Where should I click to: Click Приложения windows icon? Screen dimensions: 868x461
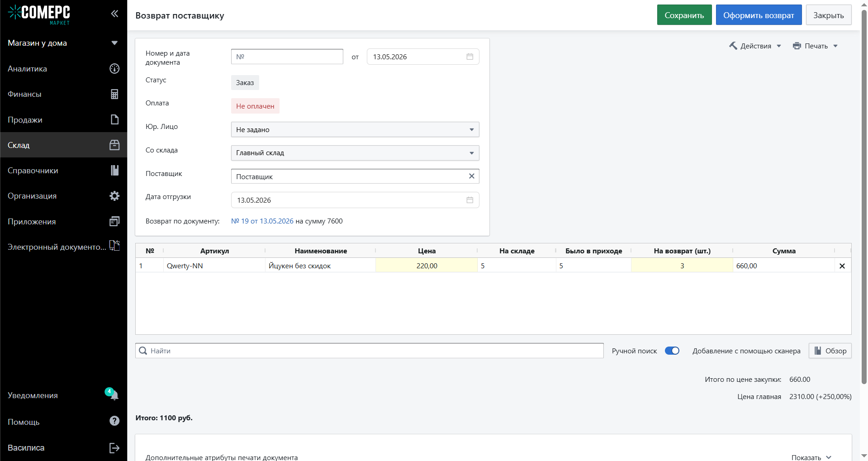tap(114, 221)
